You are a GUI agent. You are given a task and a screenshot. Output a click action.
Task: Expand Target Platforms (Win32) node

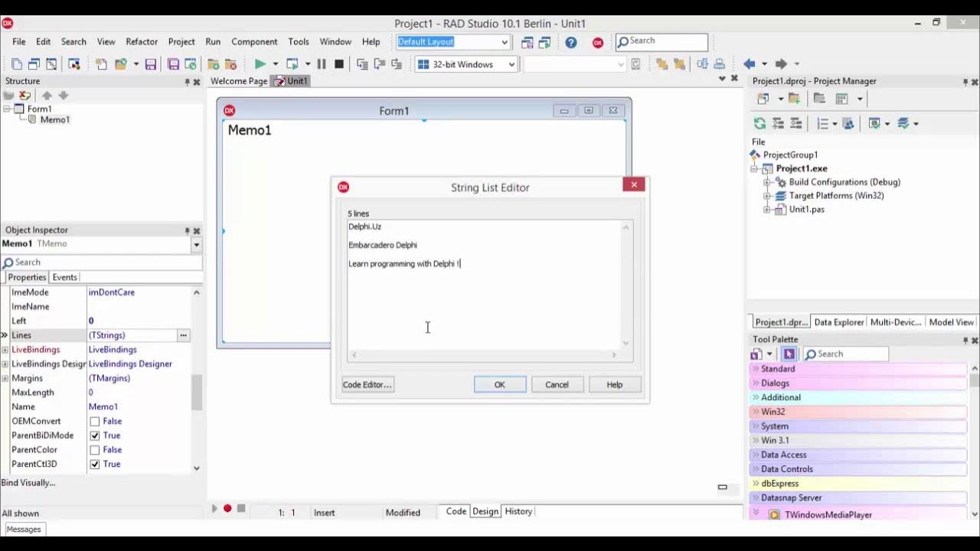(x=767, y=196)
